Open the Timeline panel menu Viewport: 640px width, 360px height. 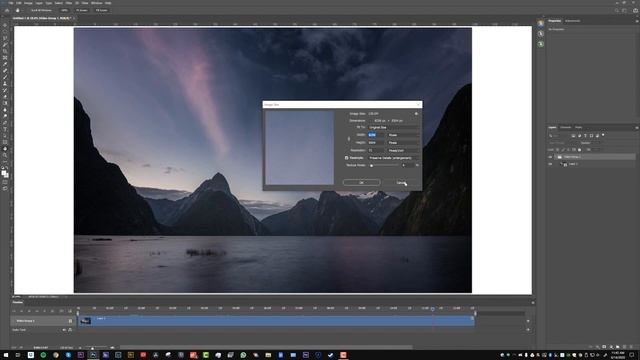[x=533, y=302]
